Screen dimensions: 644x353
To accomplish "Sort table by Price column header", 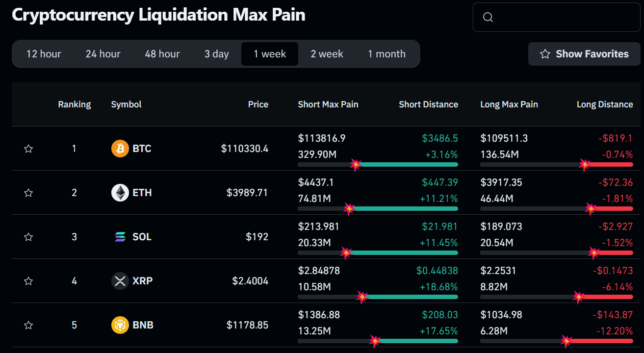I will click(x=258, y=104).
